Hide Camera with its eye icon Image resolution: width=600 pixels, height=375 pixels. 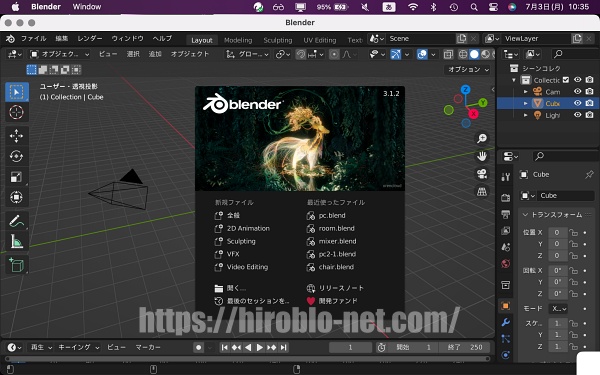pos(577,91)
